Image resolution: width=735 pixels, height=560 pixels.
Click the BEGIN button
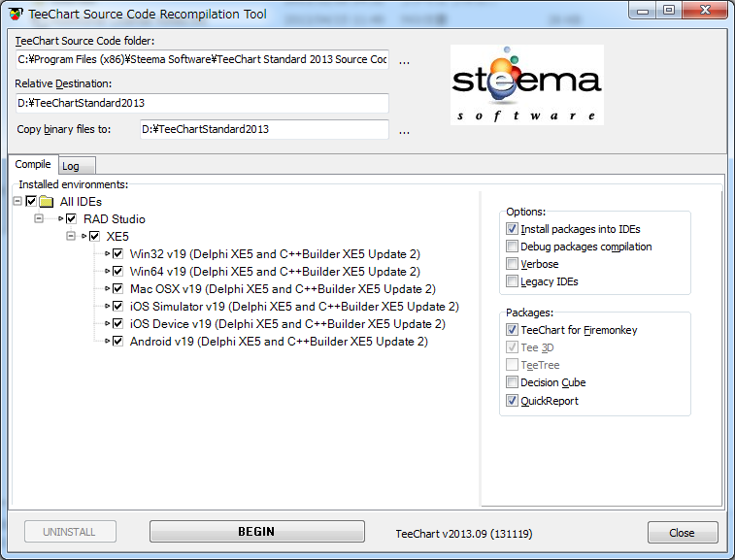tap(257, 532)
